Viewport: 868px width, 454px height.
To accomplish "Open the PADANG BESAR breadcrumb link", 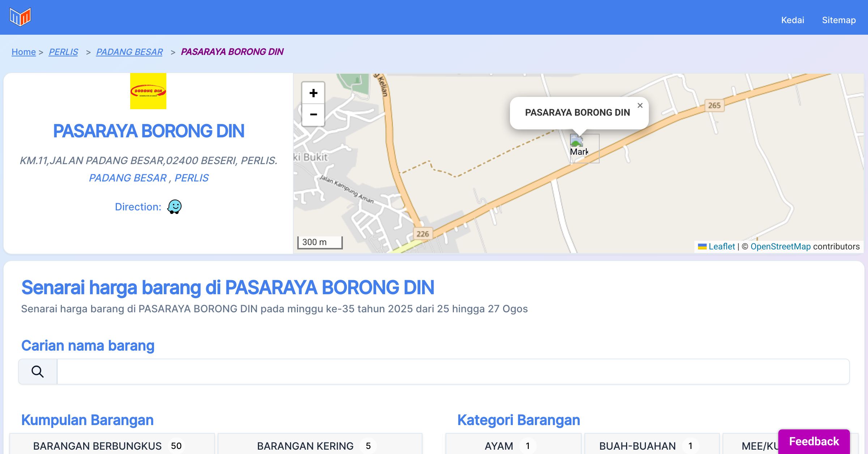I will click(x=129, y=52).
